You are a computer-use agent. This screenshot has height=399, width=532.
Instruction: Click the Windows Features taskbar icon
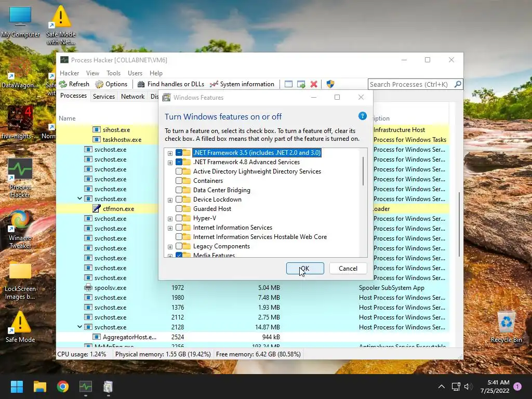click(108, 387)
